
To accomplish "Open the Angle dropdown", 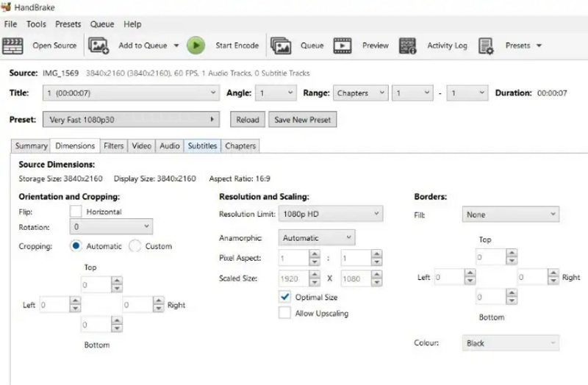I will (x=276, y=93).
